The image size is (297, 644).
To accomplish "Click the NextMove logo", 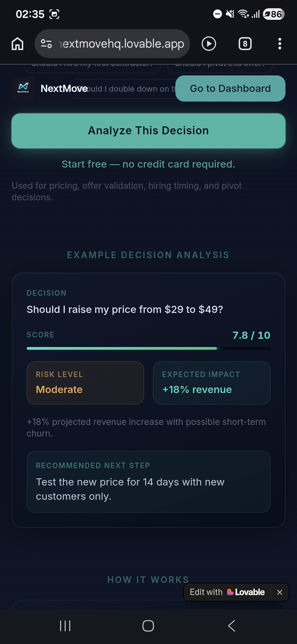I will (x=23, y=88).
